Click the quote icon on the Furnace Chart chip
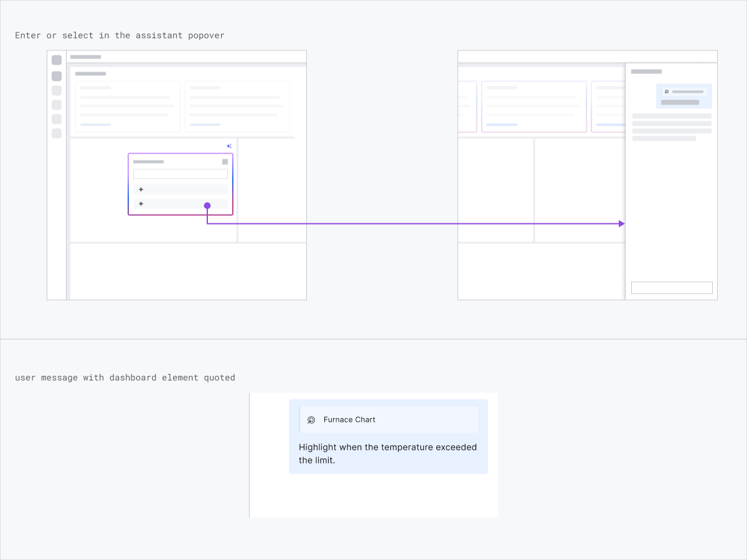This screenshot has width=747, height=560. pyautogui.click(x=311, y=419)
